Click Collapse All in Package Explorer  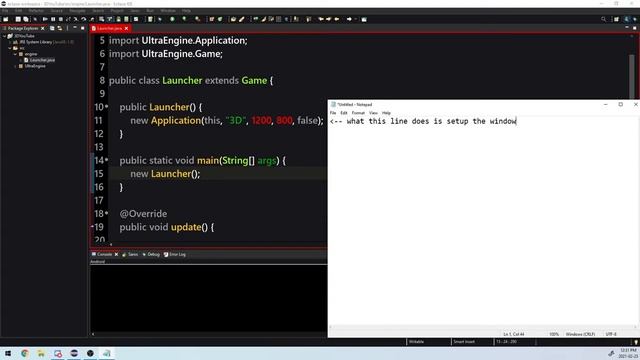pos(52,28)
